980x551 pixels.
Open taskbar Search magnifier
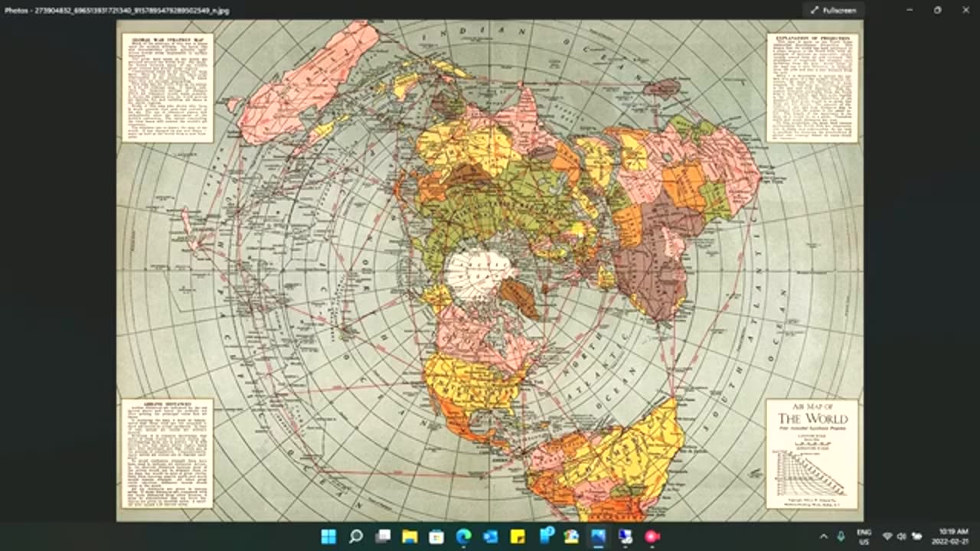[356, 536]
